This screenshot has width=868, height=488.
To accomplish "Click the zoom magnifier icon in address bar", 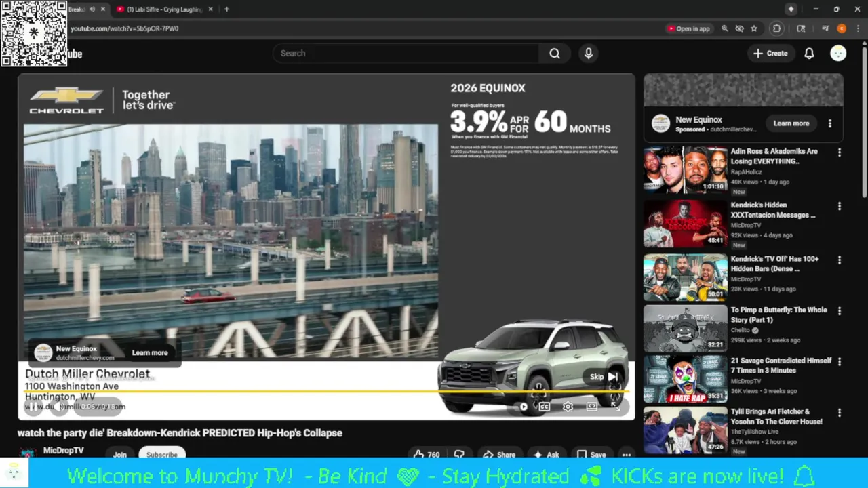I will point(725,28).
